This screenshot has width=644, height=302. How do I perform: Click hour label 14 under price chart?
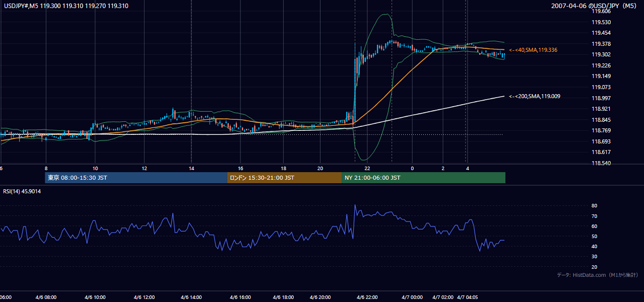(x=191, y=168)
